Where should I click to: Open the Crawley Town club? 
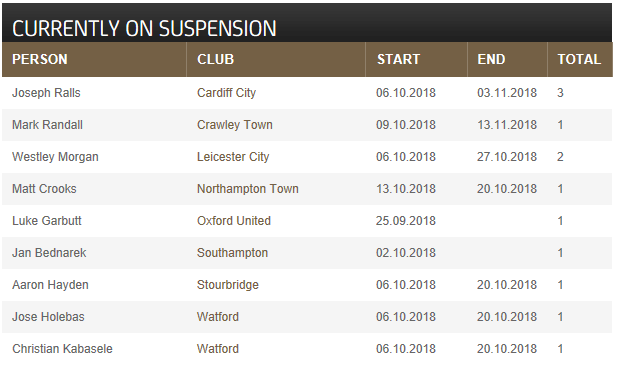click(235, 125)
